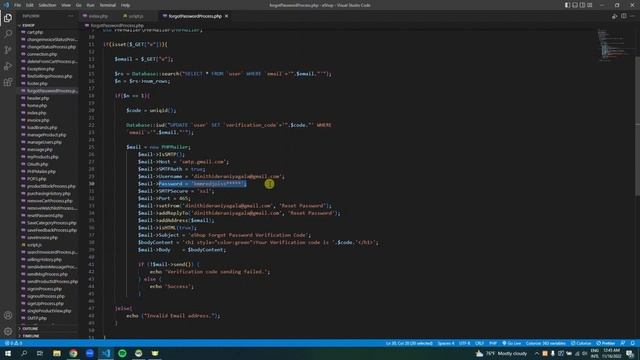Open the Explorer view in activity bar
640x360 pixels.
click(x=8, y=18)
